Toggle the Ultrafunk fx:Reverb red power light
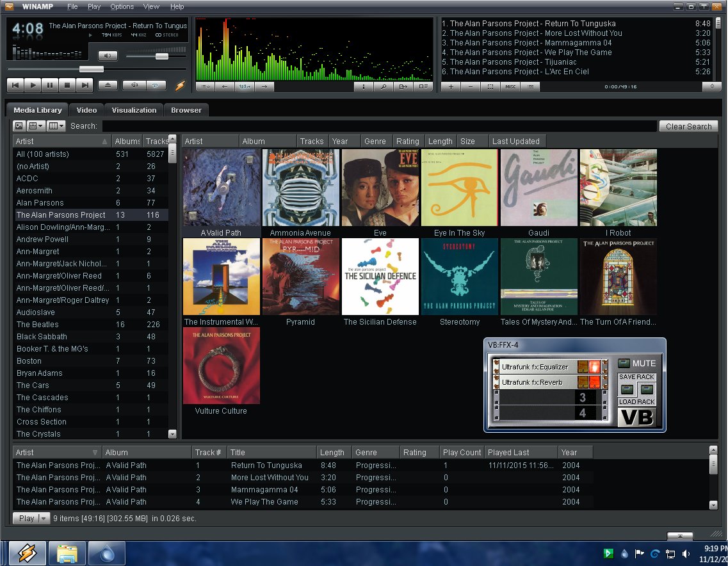Viewport: 728px width, 566px height. pos(594,382)
